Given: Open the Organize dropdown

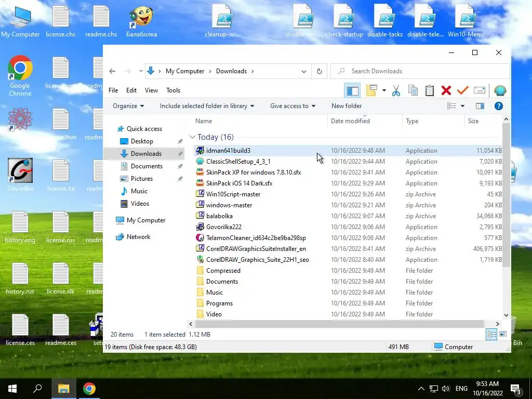Looking at the screenshot, I should click(128, 106).
